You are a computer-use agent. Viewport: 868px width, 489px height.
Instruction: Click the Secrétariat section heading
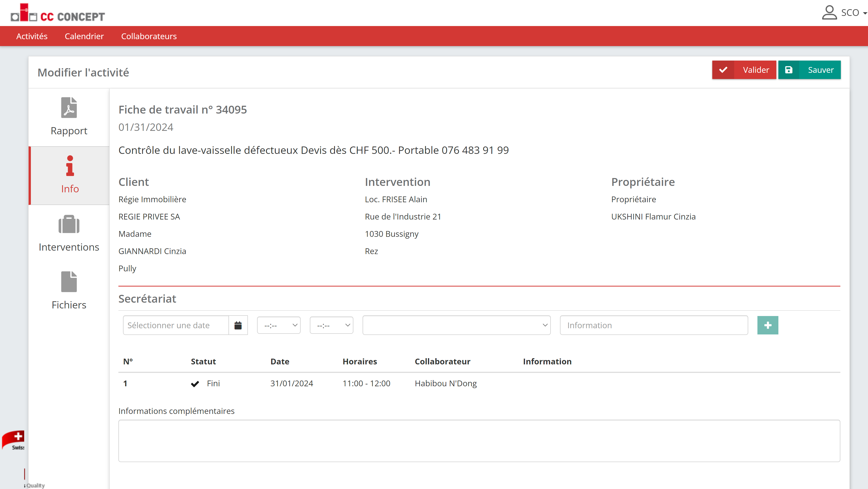[147, 299]
